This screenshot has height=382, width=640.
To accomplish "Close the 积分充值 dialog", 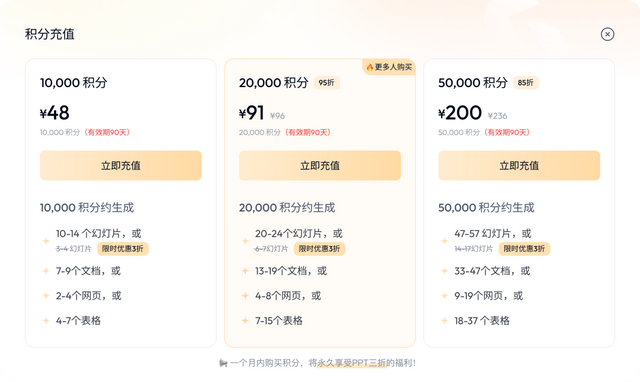I will (607, 34).
